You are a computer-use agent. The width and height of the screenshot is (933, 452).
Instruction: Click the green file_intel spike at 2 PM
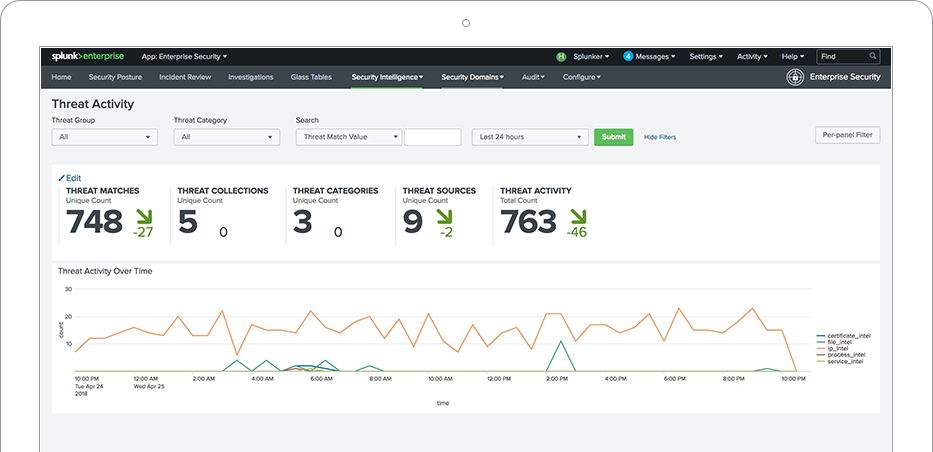(561, 355)
